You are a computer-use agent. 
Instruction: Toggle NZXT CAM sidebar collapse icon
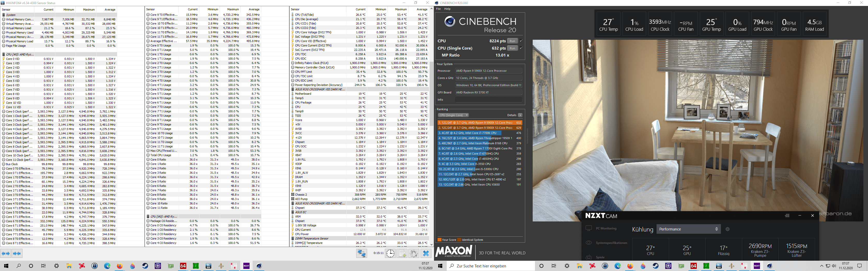coord(787,216)
